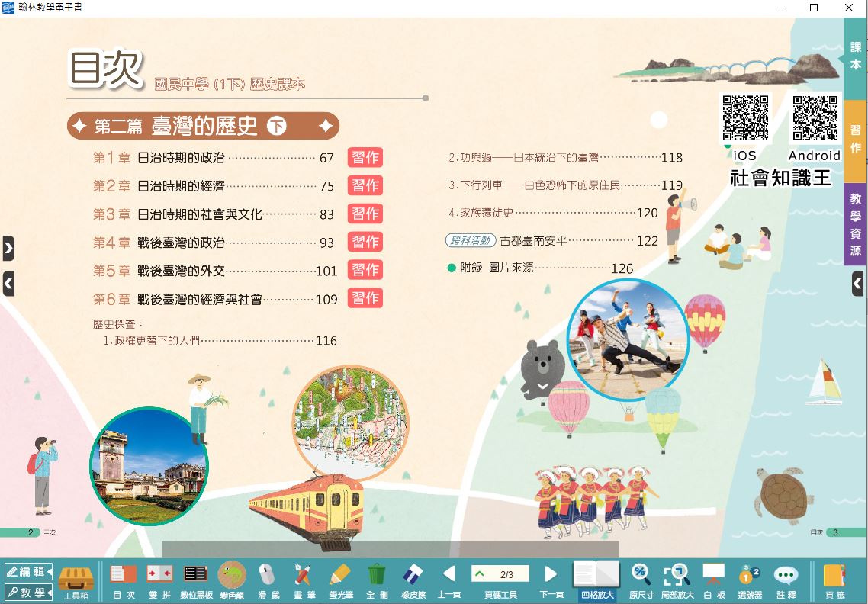
Task: Go to 下一頁 next page
Action: point(551,580)
